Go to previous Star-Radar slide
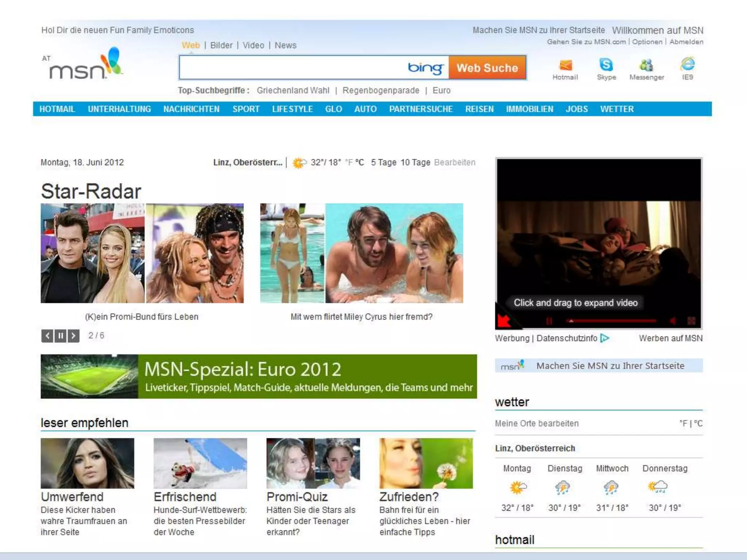 tap(47, 335)
